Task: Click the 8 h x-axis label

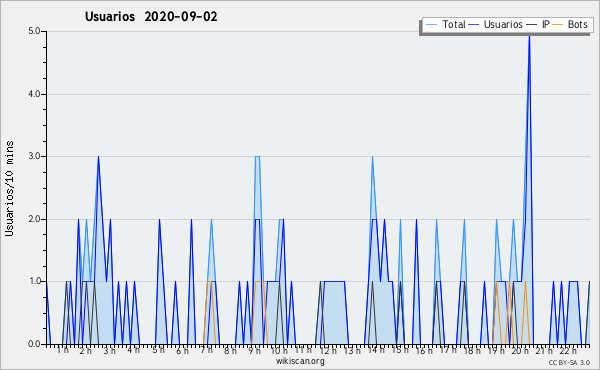Action: 230,350
